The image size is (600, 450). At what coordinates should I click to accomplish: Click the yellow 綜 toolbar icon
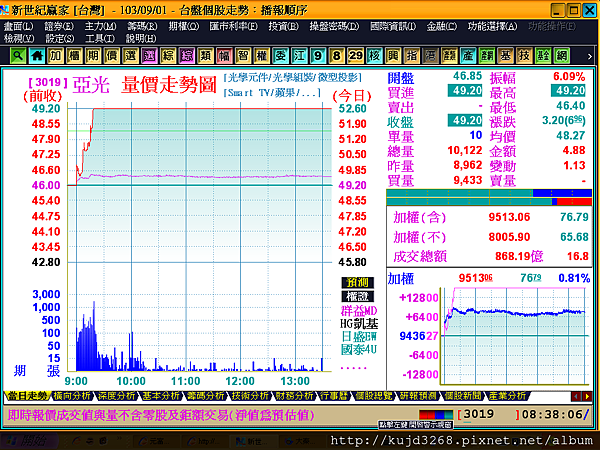click(168, 56)
